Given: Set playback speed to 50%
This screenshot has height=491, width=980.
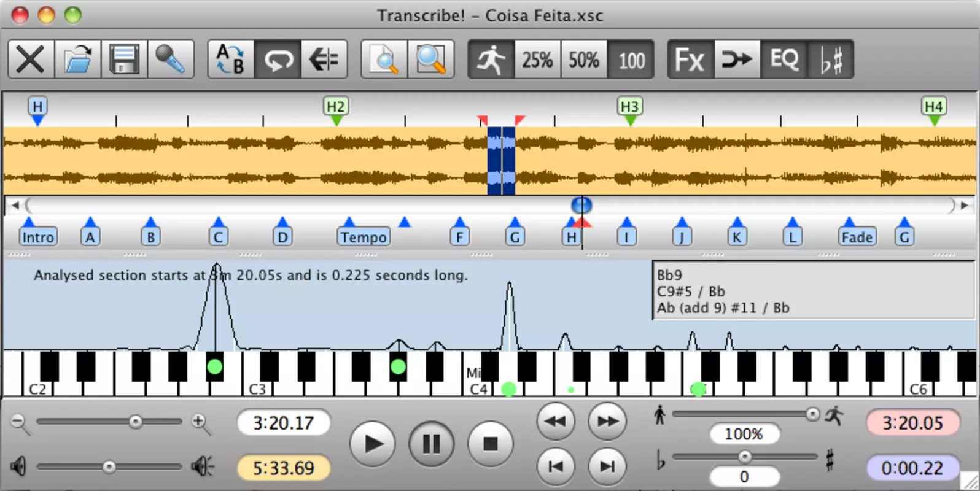Looking at the screenshot, I should pyautogui.click(x=584, y=60).
